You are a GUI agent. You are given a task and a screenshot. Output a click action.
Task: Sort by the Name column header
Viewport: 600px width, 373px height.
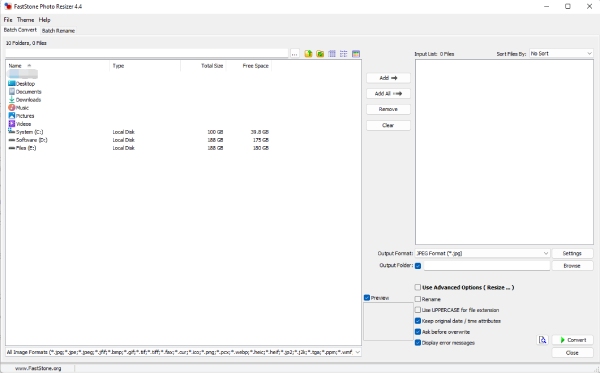pos(58,66)
